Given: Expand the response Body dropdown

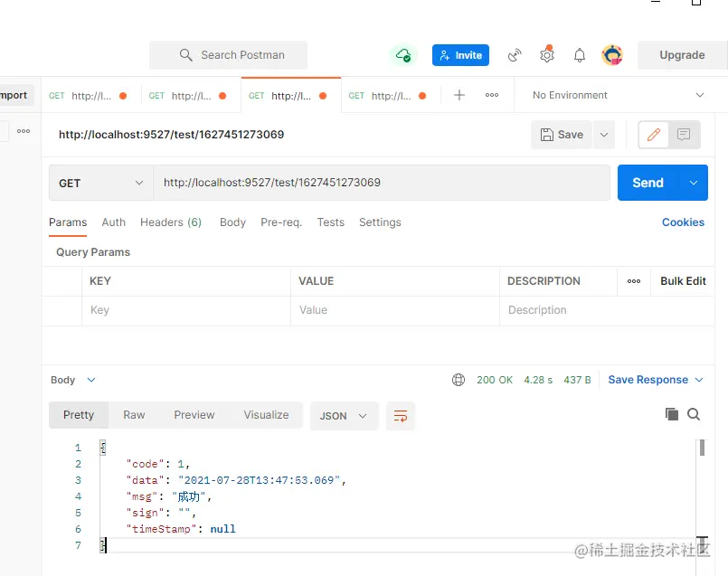Looking at the screenshot, I should pos(73,380).
